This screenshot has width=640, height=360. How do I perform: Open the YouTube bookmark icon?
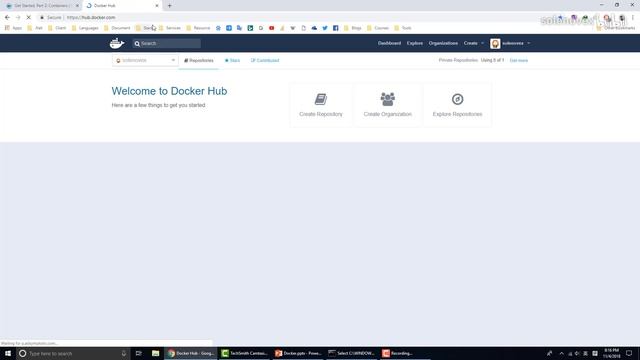click(271, 28)
